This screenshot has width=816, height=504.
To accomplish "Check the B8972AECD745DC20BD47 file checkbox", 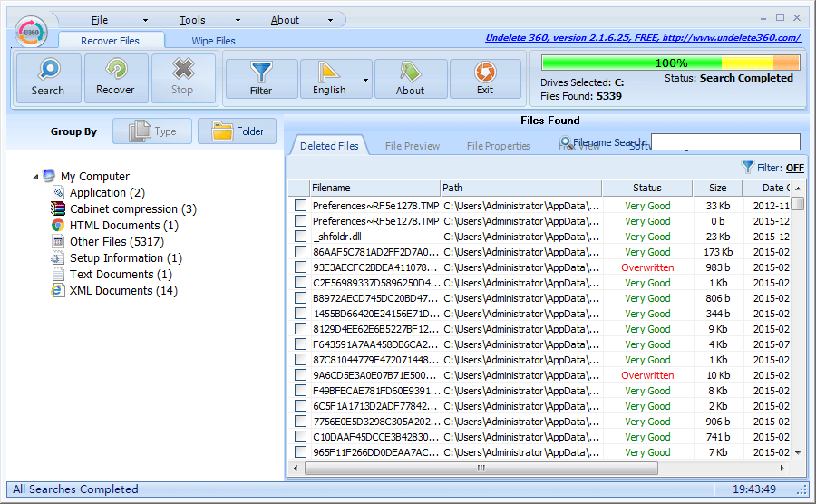I will (x=300, y=298).
